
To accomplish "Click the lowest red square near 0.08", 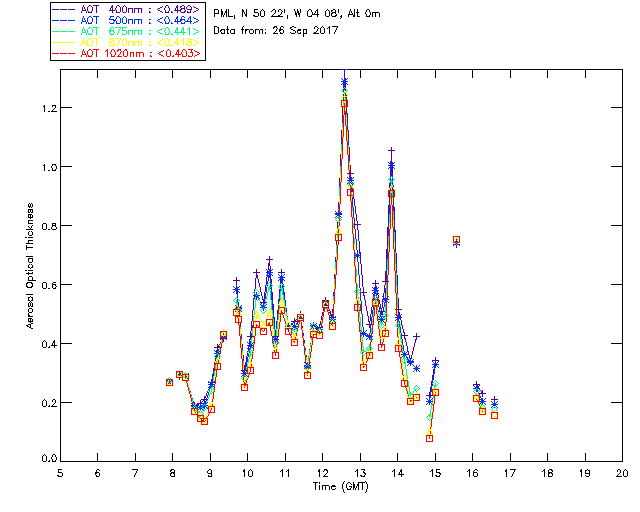I will pyautogui.click(x=429, y=438).
